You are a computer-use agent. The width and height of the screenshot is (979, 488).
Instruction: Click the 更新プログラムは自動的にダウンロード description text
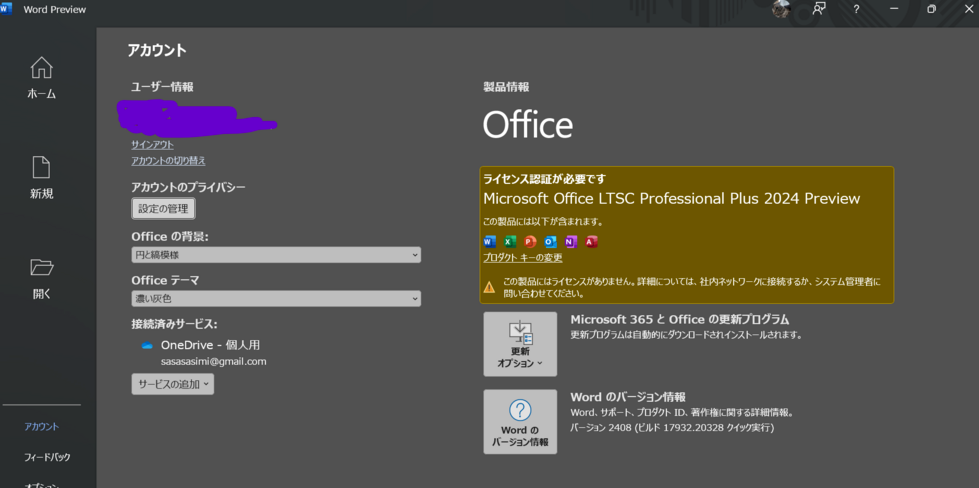tap(686, 335)
